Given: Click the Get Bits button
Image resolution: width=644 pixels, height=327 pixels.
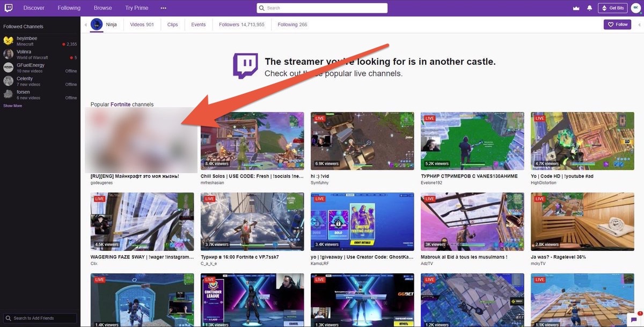Looking at the screenshot, I should pyautogui.click(x=612, y=8).
